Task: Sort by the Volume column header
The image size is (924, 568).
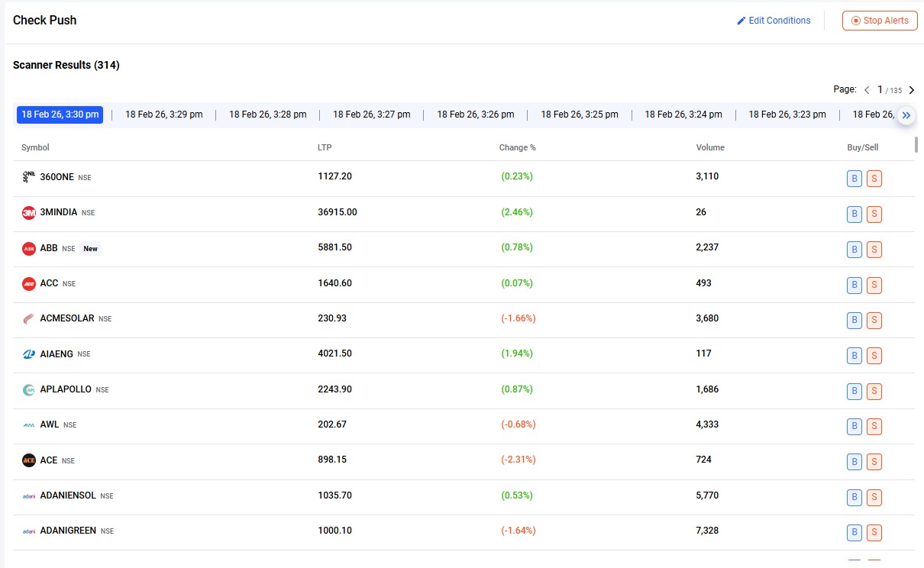Action: click(710, 147)
